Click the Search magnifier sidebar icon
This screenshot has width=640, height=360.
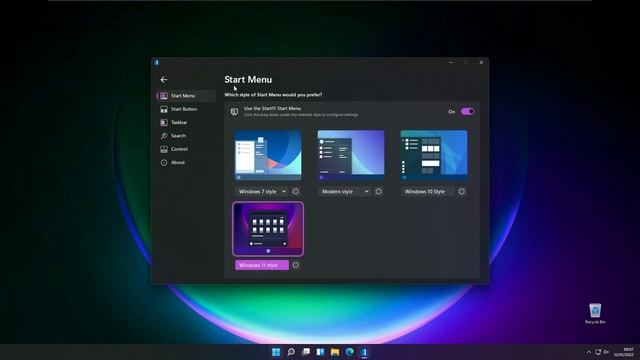tap(164, 136)
